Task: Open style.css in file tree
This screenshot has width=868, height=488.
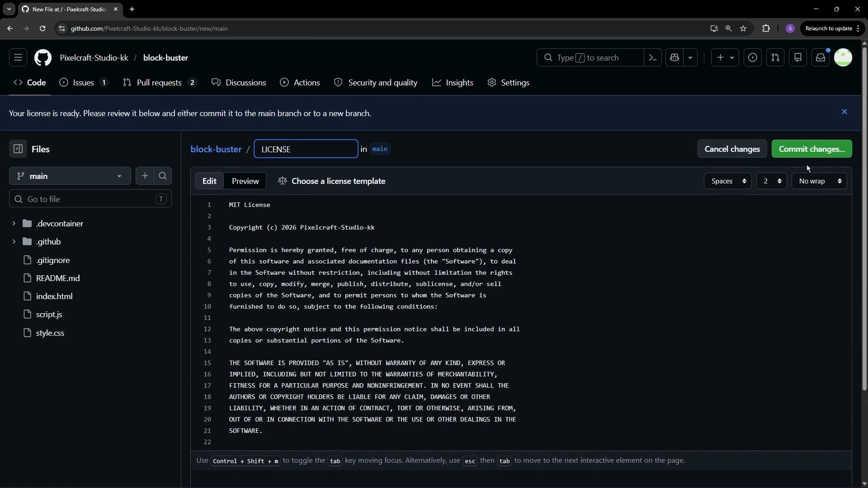Action: 50,333
